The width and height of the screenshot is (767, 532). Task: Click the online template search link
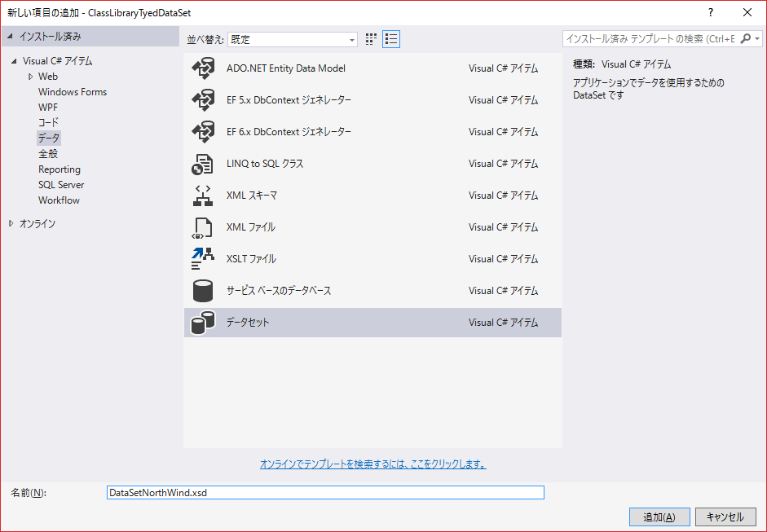(372, 464)
